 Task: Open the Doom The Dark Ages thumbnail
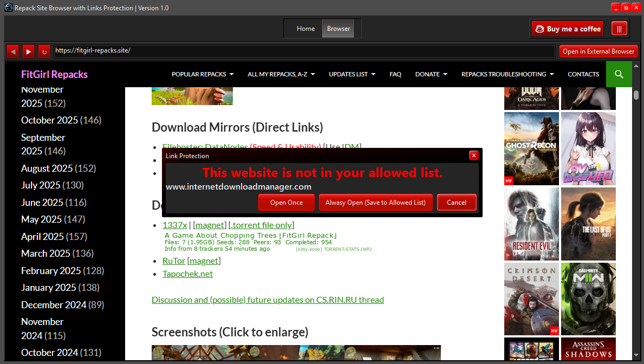531,98
